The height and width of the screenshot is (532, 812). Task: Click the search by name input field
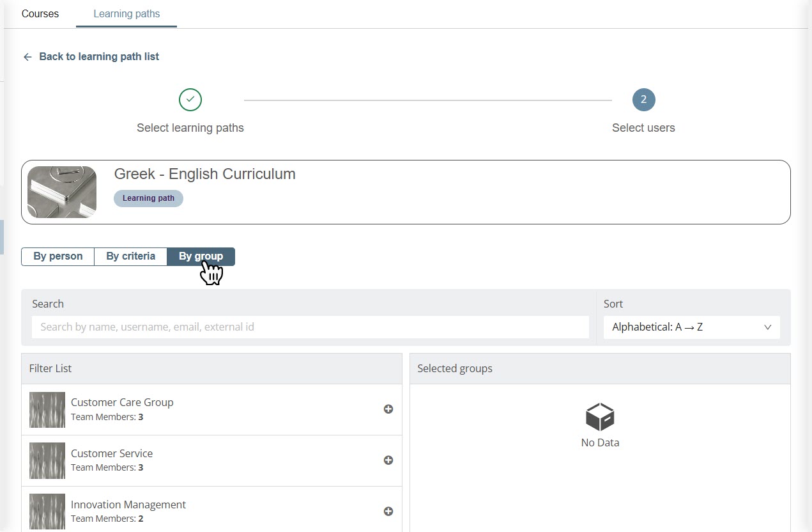tap(310, 327)
